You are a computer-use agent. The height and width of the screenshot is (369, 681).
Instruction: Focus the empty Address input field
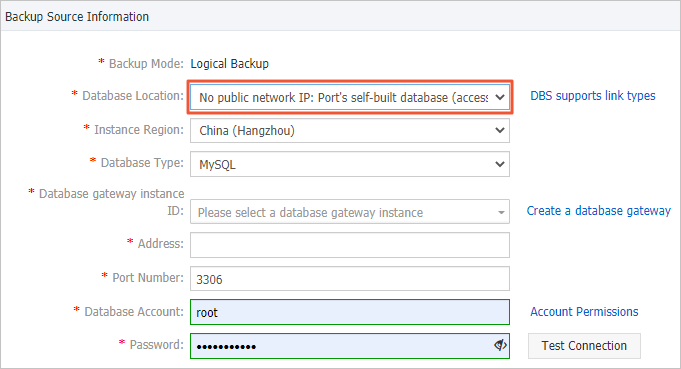350,245
